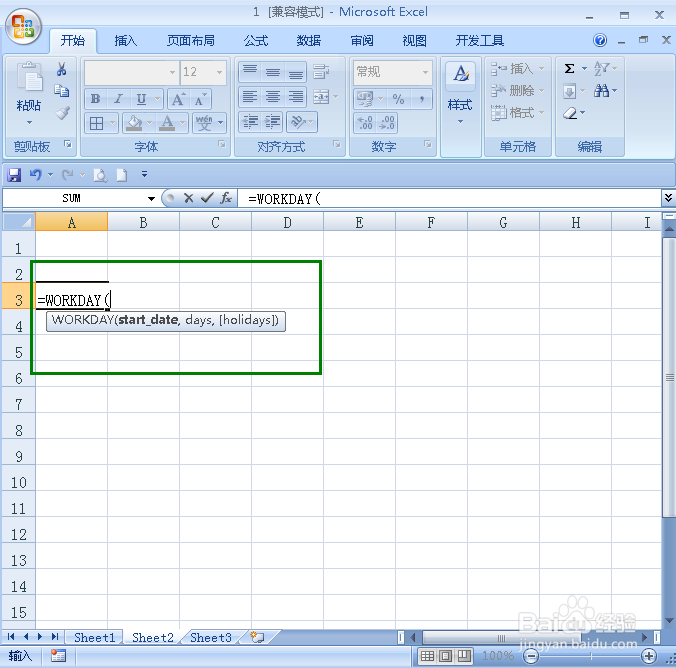Toggle bottom vertical alignment

tap(295, 71)
